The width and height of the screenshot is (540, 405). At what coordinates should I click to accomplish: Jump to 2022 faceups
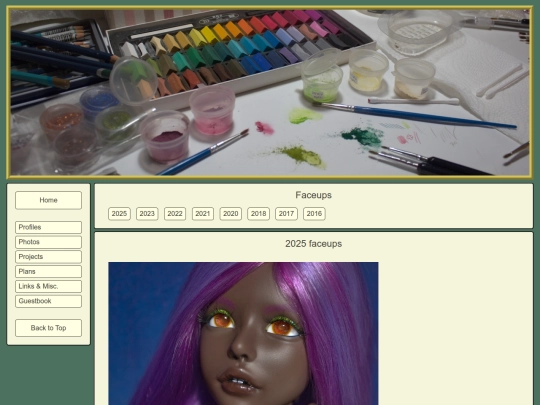coord(175,214)
